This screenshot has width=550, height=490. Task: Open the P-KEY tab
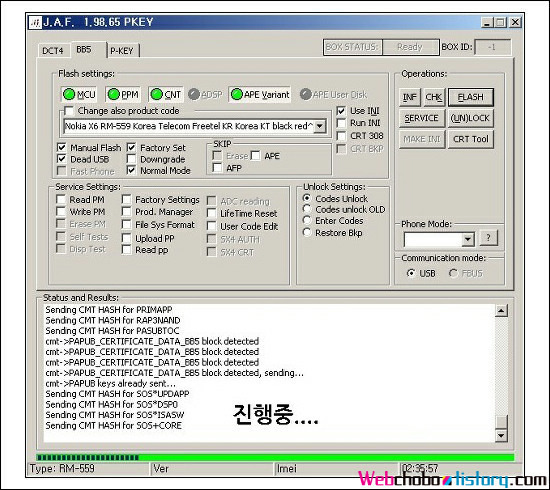point(122,51)
